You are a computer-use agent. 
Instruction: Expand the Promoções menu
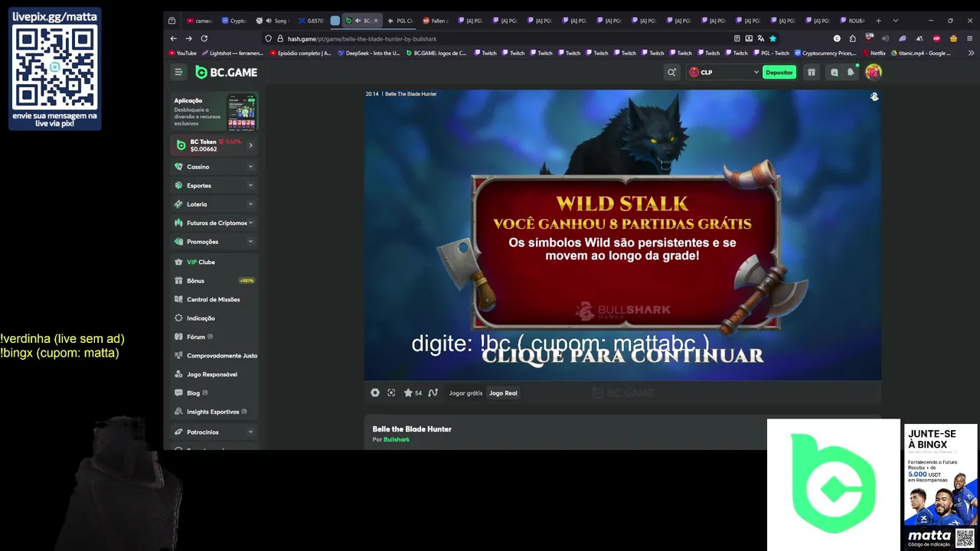click(215, 242)
